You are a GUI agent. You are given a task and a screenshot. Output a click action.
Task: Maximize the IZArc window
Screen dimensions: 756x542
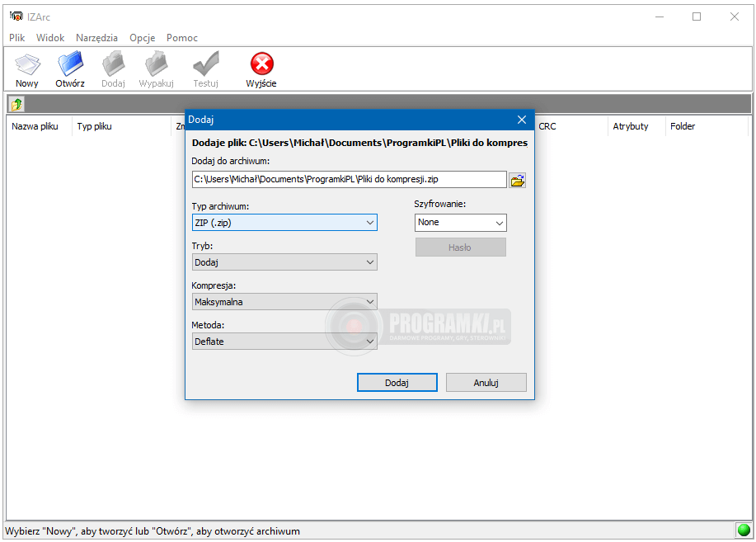(x=697, y=16)
